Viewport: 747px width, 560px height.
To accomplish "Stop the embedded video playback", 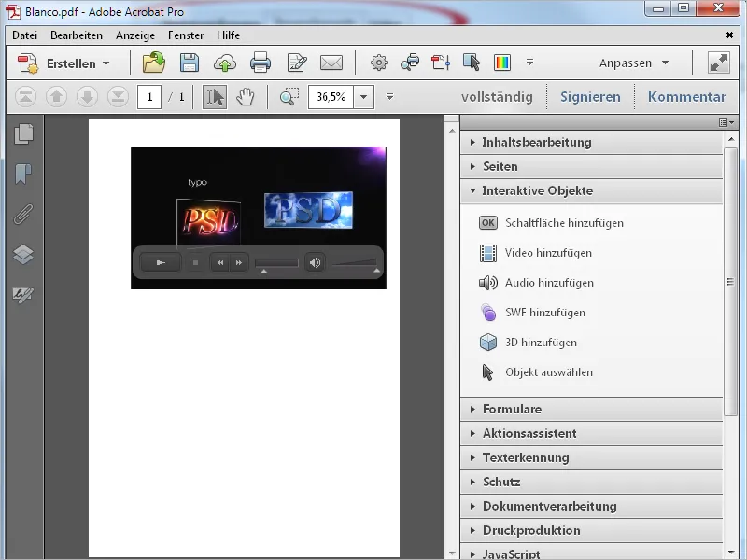I will 195,263.
